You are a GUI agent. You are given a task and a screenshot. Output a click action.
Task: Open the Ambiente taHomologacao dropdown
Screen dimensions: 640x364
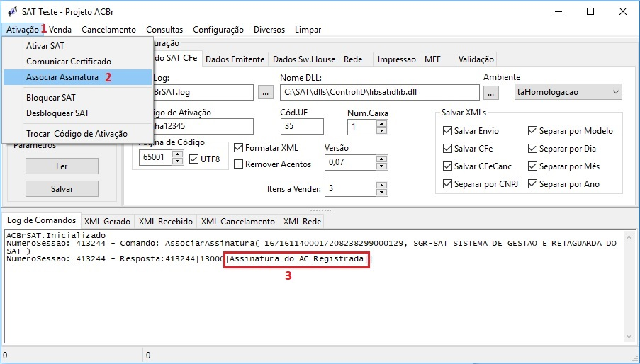point(568,92)
